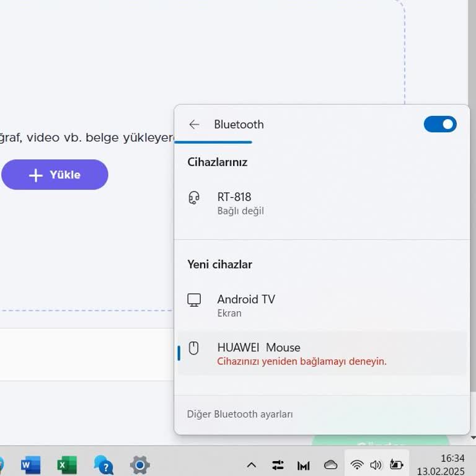Open the clock and date flyout
The image size is (476, 476).
click(x=440, y=465)
